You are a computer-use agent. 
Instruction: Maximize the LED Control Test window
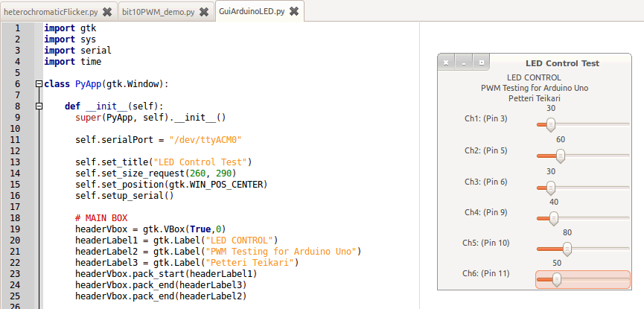pos(482,63)
